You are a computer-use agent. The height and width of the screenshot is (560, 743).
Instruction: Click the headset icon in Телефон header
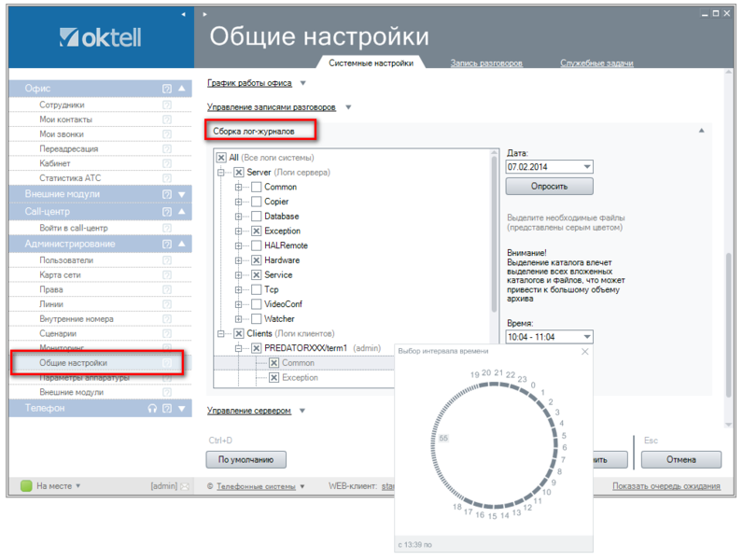pyautogui.click(x=152, y=409)
